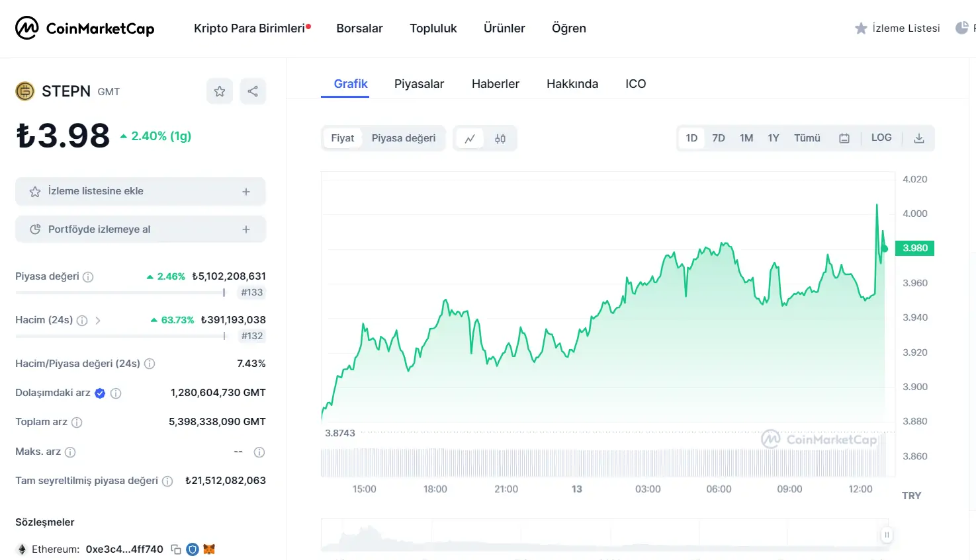This screenshot has width=976, height=560.
Task: Share STEPN page via share icon
Action: (253, 91)
